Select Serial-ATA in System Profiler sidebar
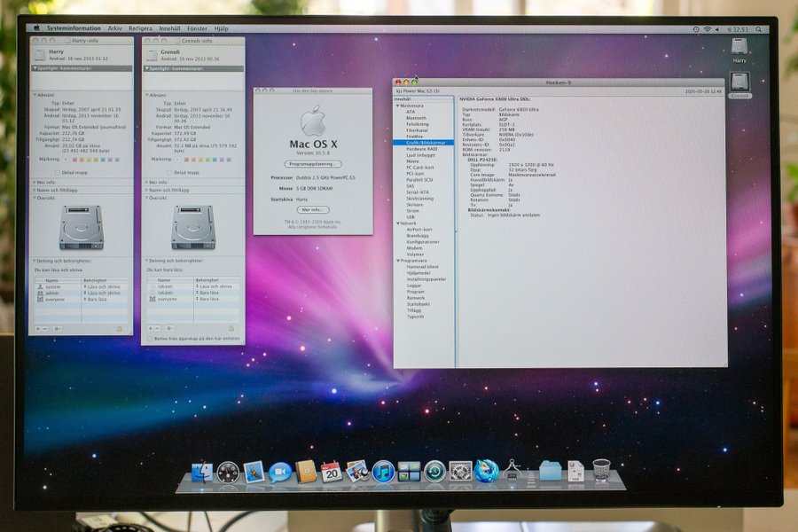This screenshot has height=532, width=798. (418, 192)
